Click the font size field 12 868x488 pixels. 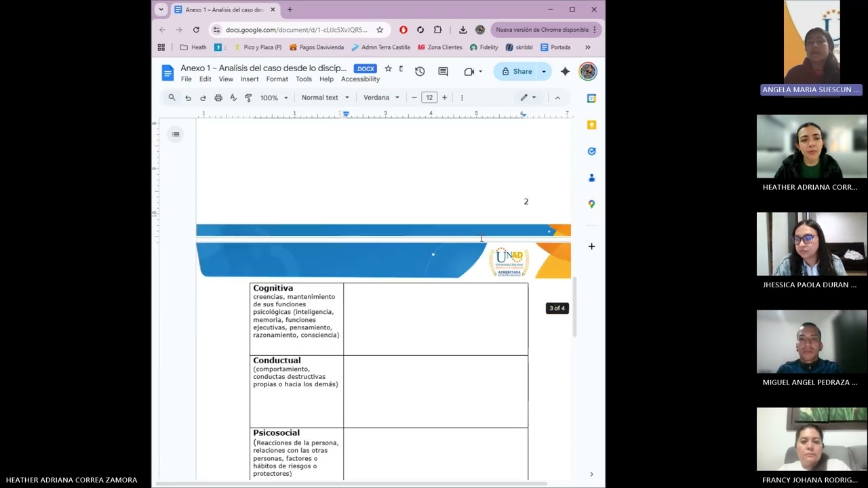(429, 98)
